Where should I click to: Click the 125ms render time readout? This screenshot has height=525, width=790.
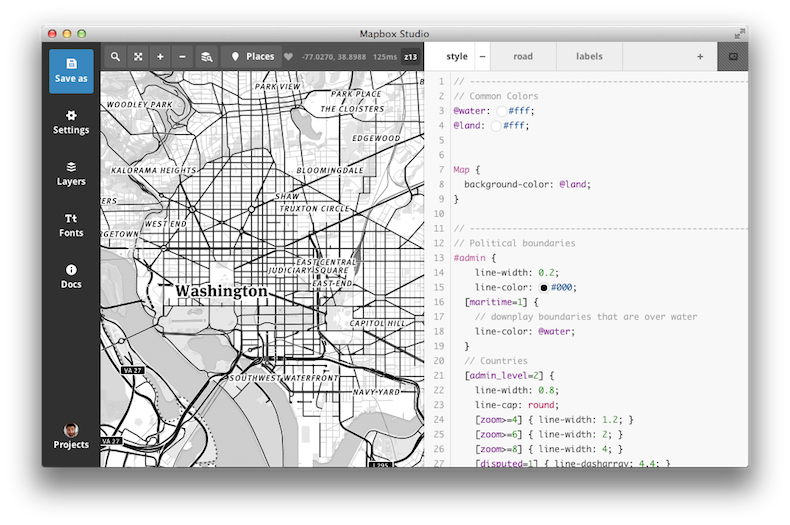pos(385,57)
